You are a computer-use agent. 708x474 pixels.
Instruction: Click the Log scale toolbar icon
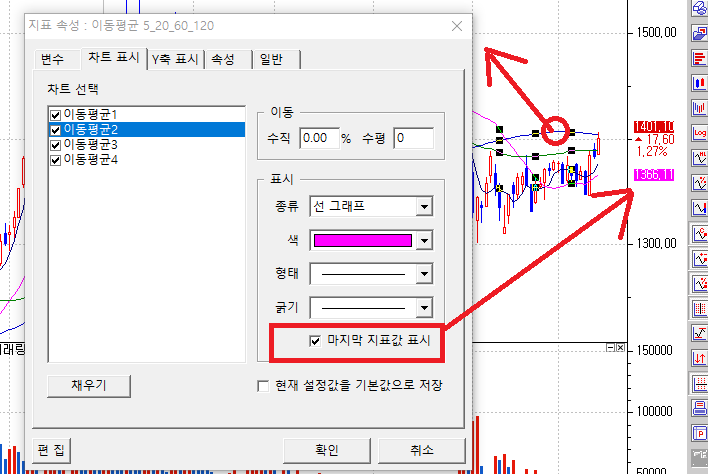pos(697,131)
